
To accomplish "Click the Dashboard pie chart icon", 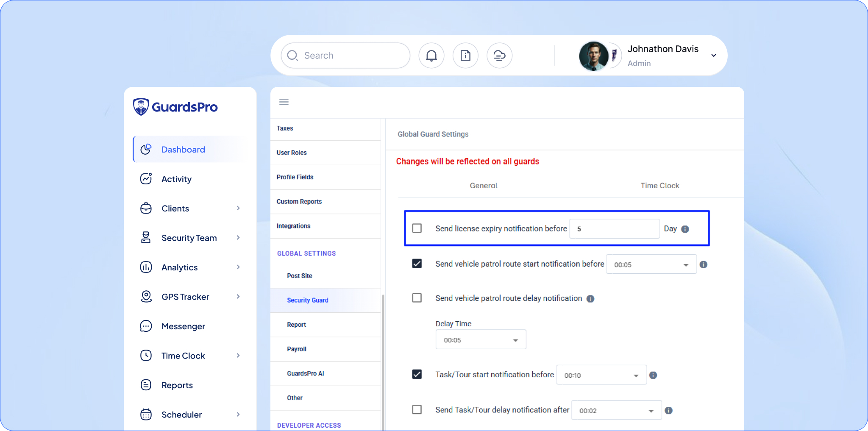I will [x=146, y=149].
